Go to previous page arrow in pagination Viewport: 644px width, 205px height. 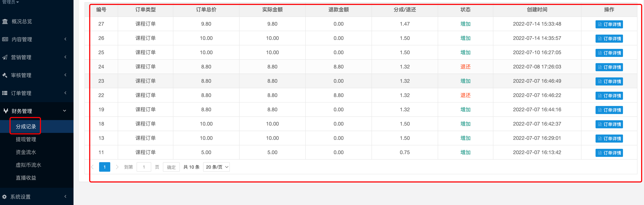(92, 167)
